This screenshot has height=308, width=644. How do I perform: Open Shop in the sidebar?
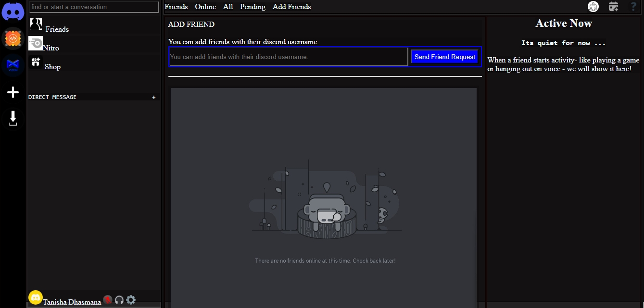pos(52,66)
